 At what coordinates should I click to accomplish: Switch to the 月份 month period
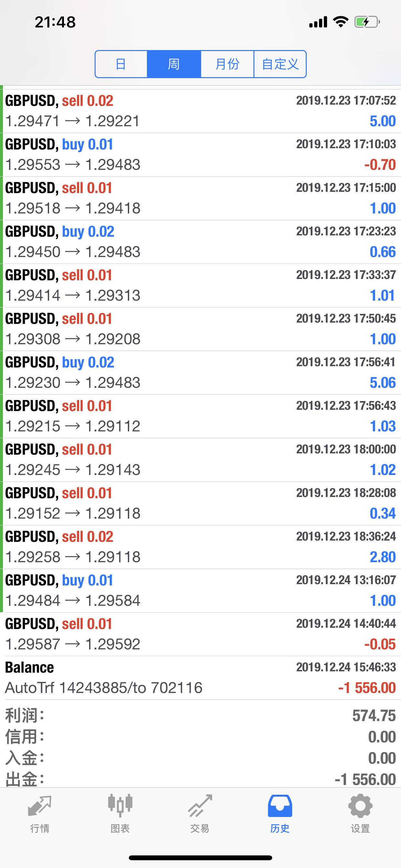pyautogui.click(x=227, y=64)
